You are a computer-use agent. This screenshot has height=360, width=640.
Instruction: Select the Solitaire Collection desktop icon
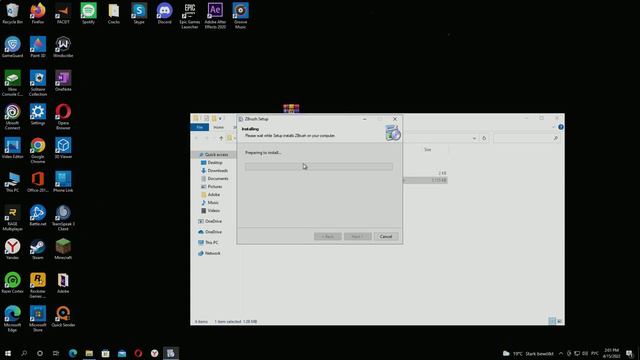tap(38, 83)
